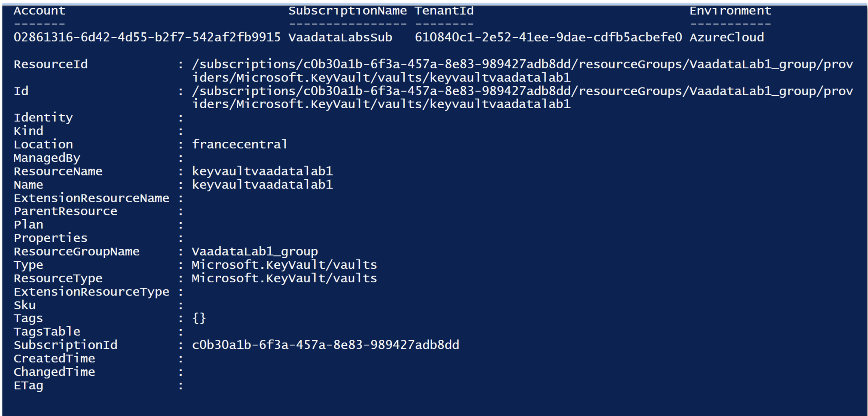
Task: Click the Account column header
Action: click(39, 11)
